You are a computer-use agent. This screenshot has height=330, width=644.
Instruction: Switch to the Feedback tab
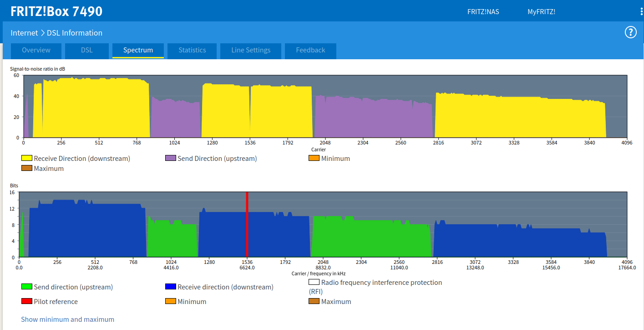[x=310, y=51]
